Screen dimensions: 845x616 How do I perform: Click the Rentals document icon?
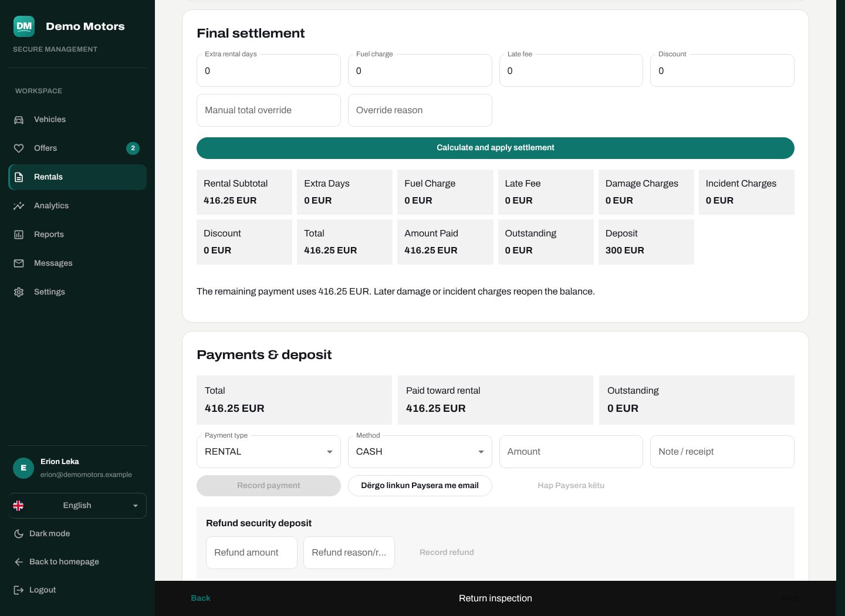pyautogui.click(x=19, y=177)
